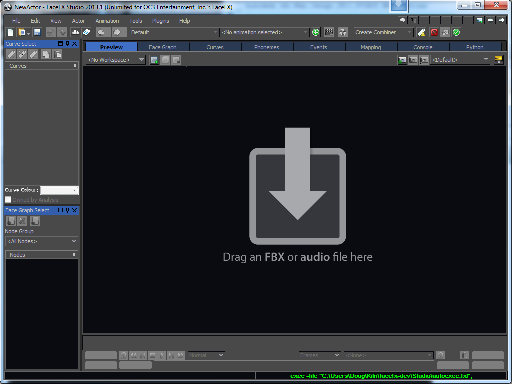Switch to the Mapping tab

click(371, 47)
